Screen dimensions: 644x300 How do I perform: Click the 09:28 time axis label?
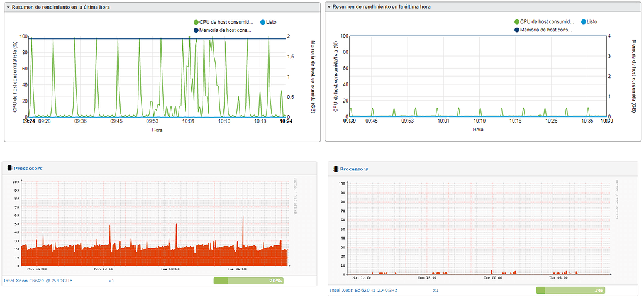pyautogui.click(x=45, y=121)
